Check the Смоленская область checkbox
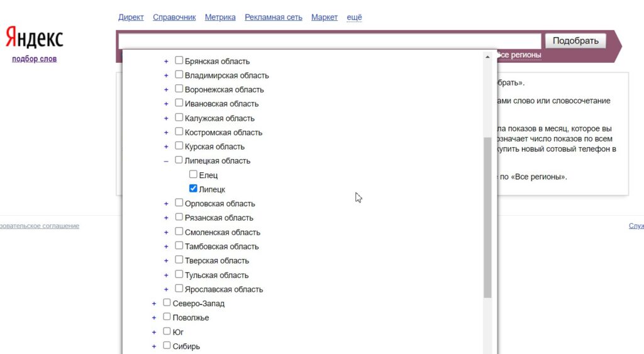Screen dimensions: 644x354 [x=179, y=231]
